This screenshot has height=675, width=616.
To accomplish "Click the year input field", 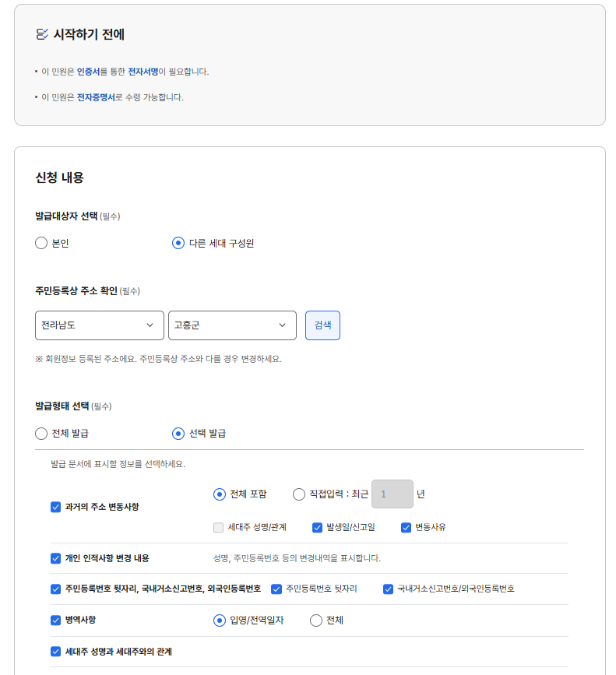I will tap(392, 494).
